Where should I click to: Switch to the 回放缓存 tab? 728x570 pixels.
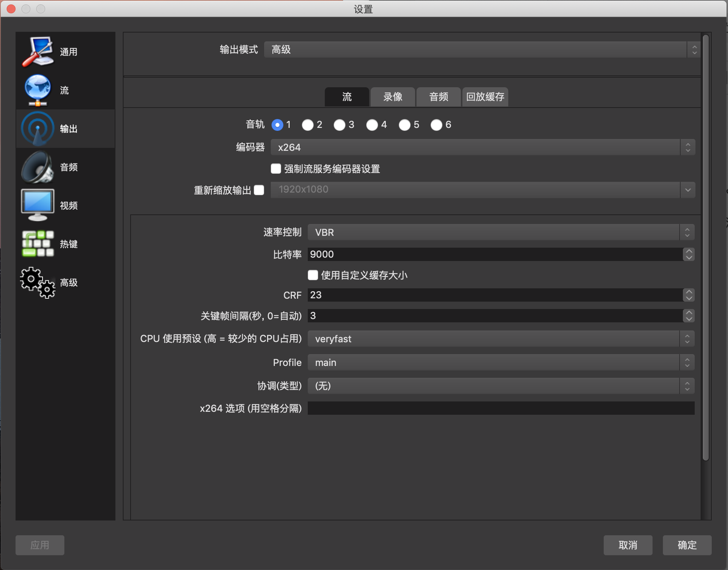[485, 97]
